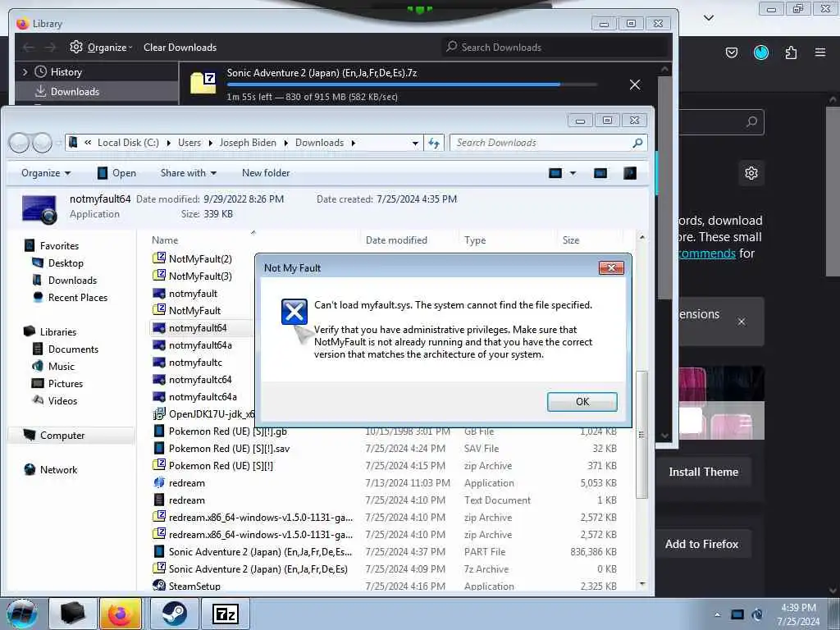The image size is (840, 630).
Task: Select Joseph Biden in the breadcrumb
Action: (248, 143)
